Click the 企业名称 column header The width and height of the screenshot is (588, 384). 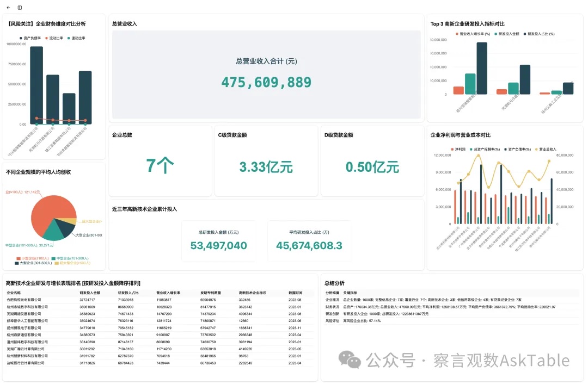click(x=14, y=293)
